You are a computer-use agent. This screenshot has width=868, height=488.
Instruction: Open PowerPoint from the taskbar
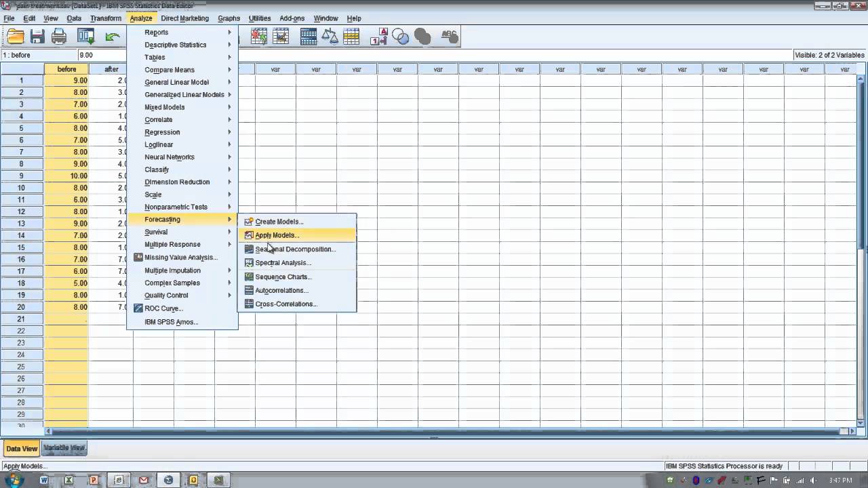point(94,480)
